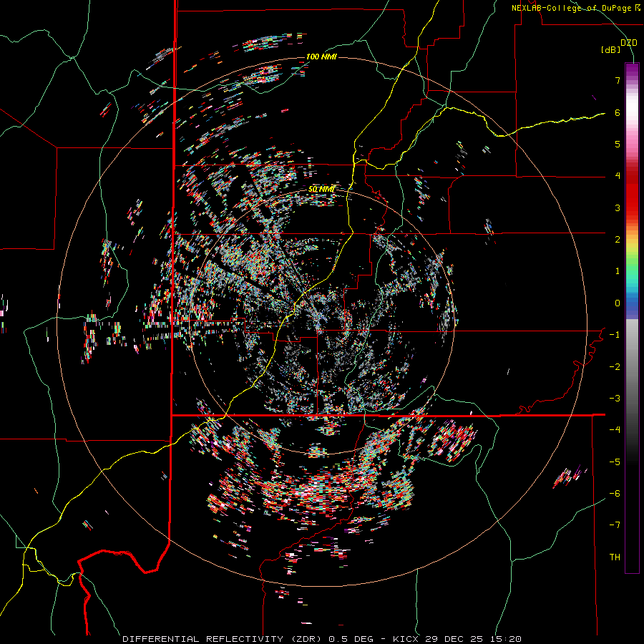The width and height of the screenshot is (644, 644).
Task: Click the 7 value on the color scale
Action: [x=618, y=80]
